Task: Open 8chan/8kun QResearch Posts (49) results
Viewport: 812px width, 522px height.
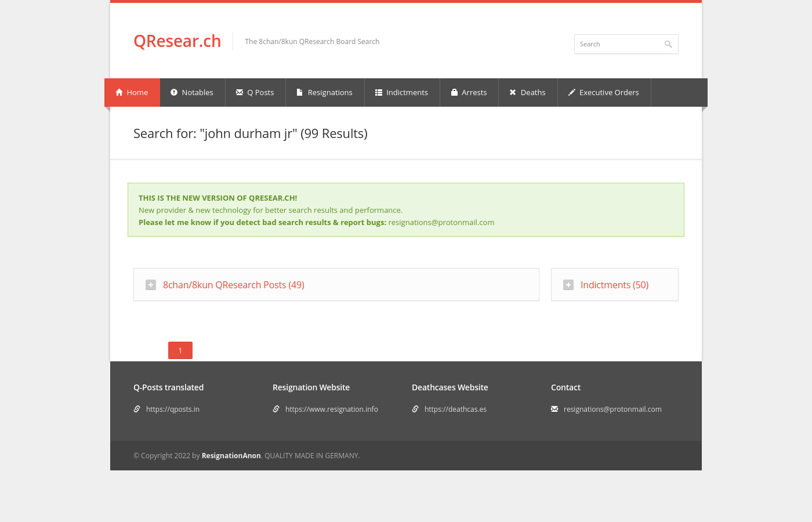Action: [234, 285]
